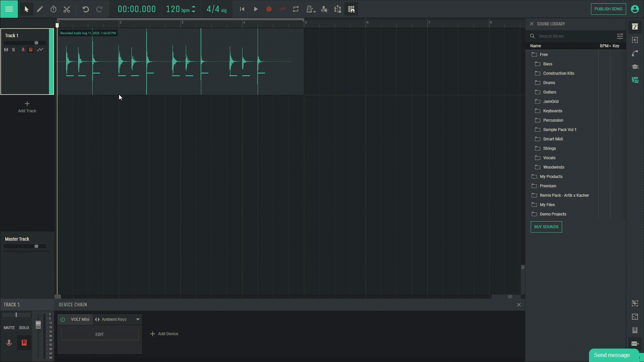Viewport: 644px width, 362px height.
Task: Click the Automation icon in toolbar
Action: (283, 9)
